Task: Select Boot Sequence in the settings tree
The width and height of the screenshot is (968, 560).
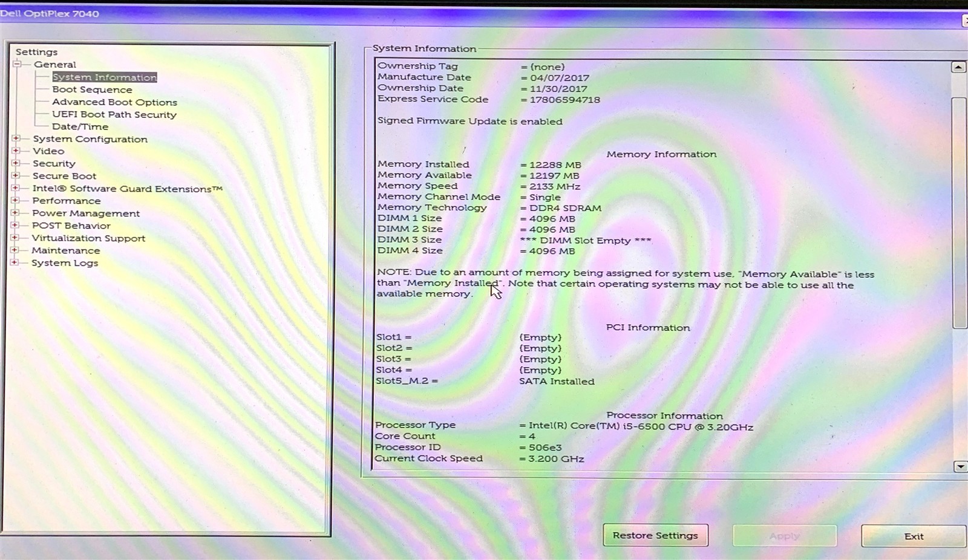Action: click(92, 89)
